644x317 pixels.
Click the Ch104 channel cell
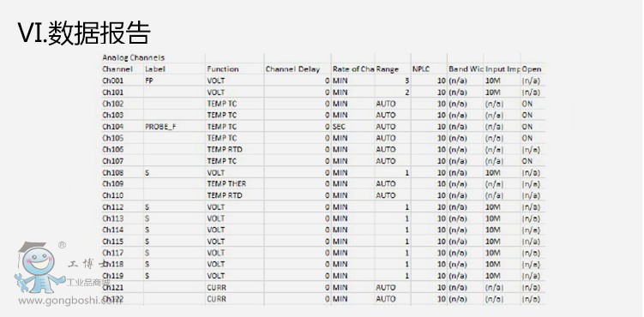click(113, 127)
